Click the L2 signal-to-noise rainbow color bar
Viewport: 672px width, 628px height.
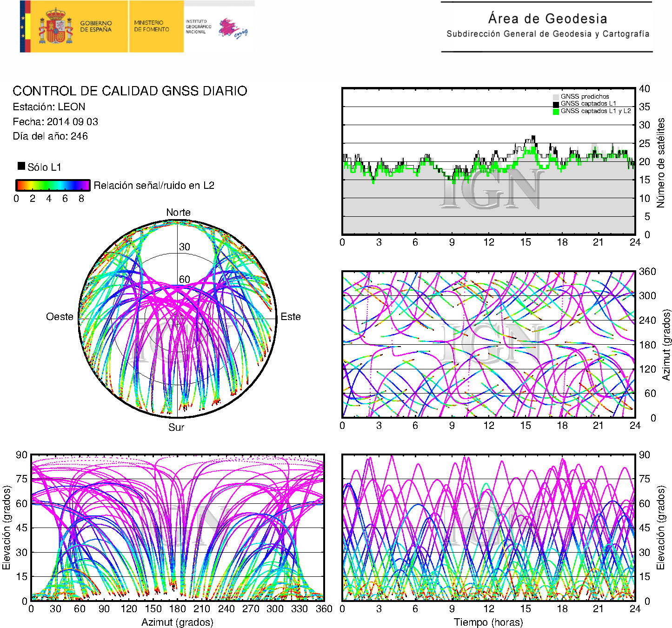53,185
